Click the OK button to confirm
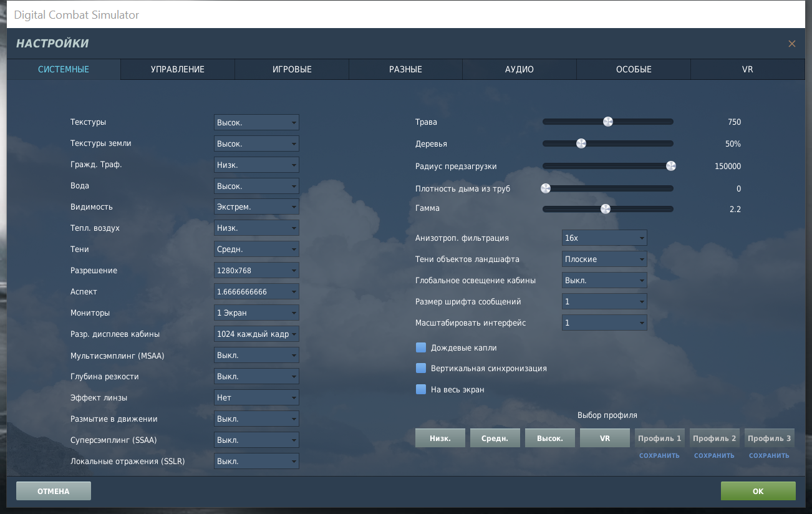 click(x=758, y=492)
